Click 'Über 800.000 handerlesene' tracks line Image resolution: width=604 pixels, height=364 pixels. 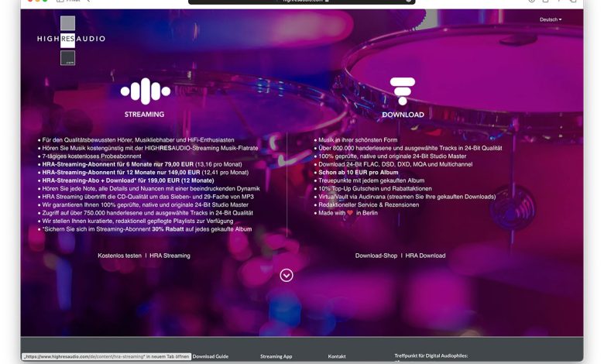coord(410,148)
